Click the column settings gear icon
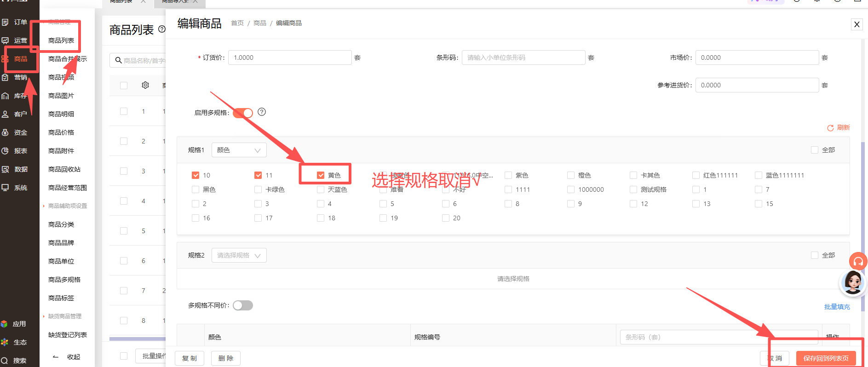The width and height of the screenshot is (868, 367). (x=145, y=85)
